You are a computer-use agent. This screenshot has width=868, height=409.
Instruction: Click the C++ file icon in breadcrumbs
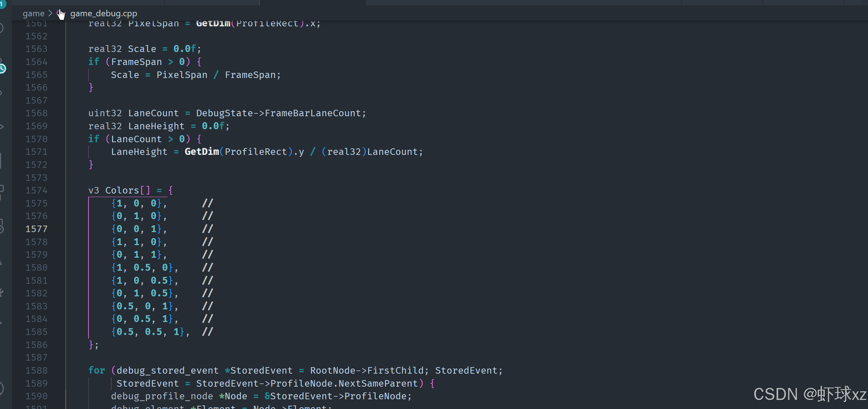point(60,13)
